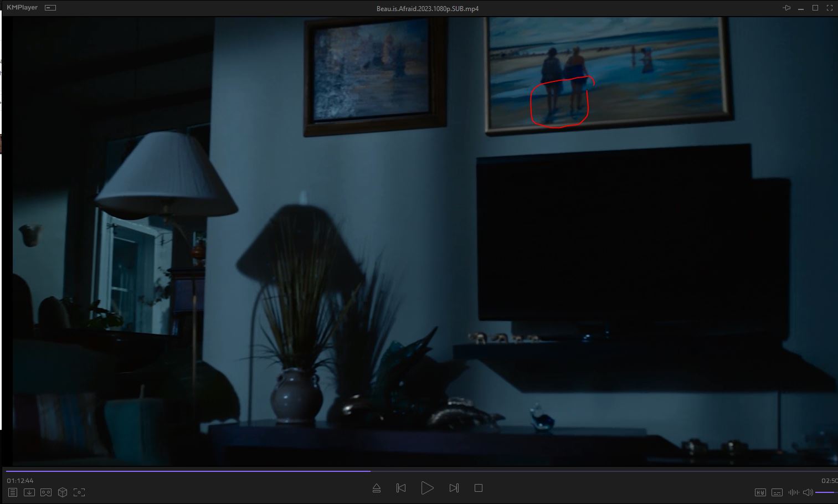Click the download video icon

click(29, 492)
